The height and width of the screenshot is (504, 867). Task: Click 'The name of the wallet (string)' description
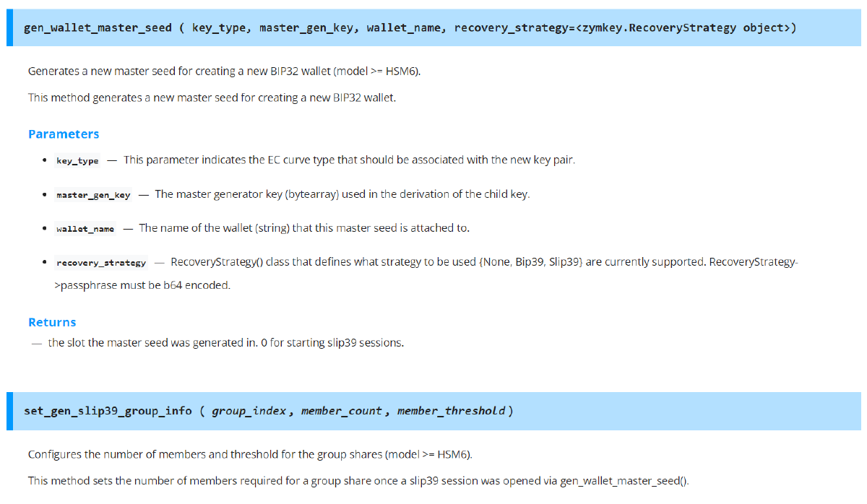pyautogui.click(x=304, y=228)
